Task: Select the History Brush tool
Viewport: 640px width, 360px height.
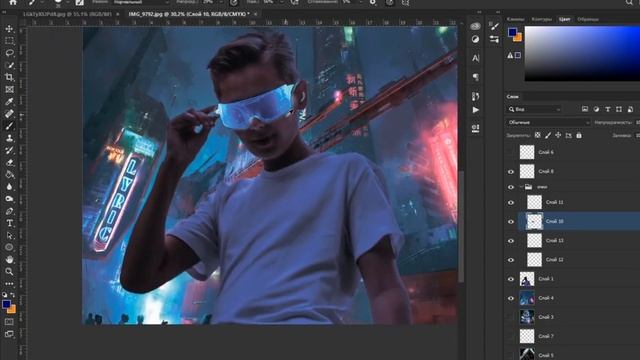Action: pyautogui.click(x=9, y=150)
